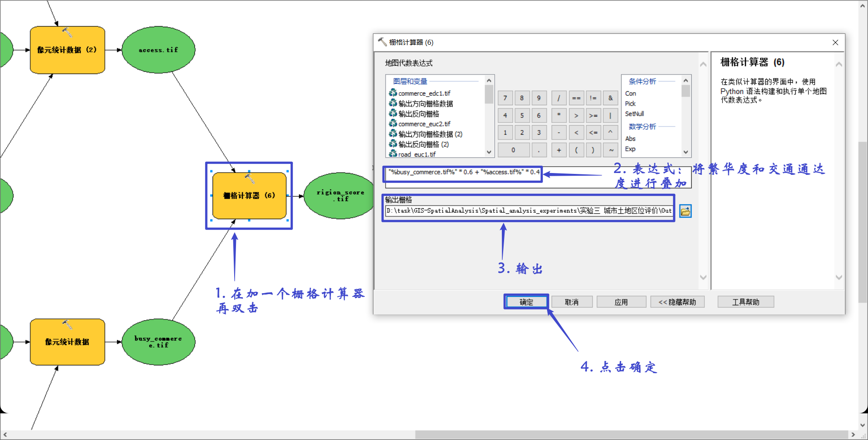
Task: Click the 应用 apply button
Action: click(621, 302)
